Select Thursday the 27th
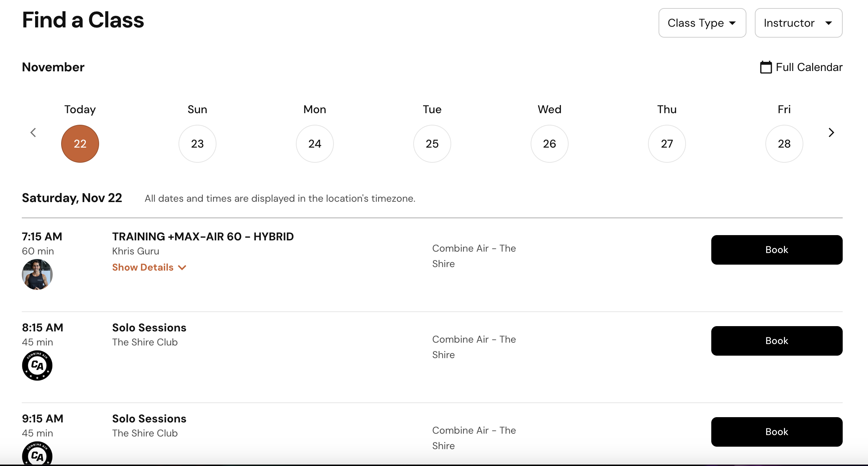868x466 pixels. click(x=667, y=144)
